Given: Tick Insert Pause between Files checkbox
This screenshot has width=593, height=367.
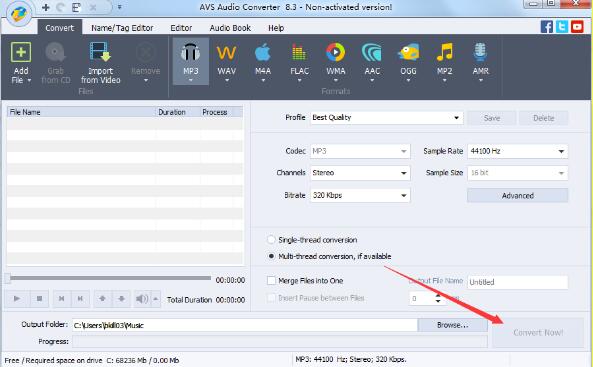Looking at the screenshot, I should pos(271,298).
